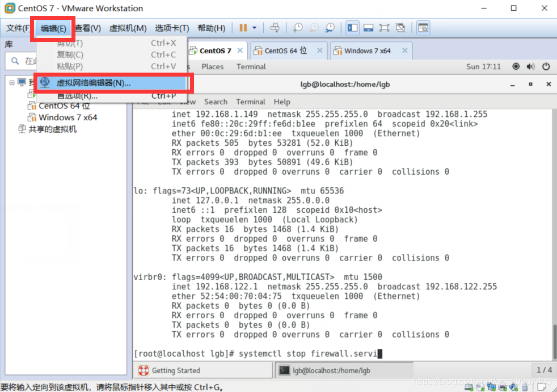This screenshot has height=392, width=557.
Task: Click the VMware Workstation title bar icon
Action: 10,8
